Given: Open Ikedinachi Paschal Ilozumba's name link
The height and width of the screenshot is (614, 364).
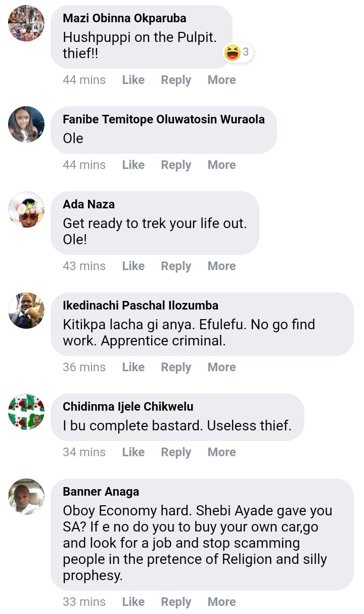Looking at the screenshot, I should click(x=141, y=305).
